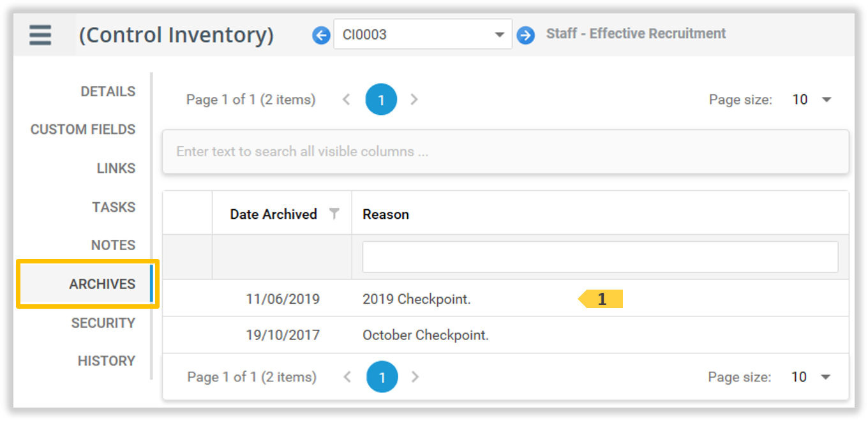Expand the CI0003 control dropdown
Image resolution: width=868 pixels, height=421 pixels.
[x=499, y=34]
